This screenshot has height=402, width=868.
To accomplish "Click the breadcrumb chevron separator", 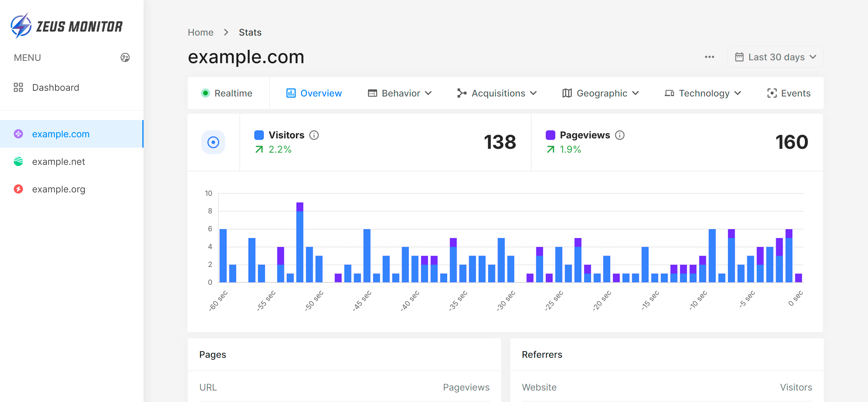I will (x=226, y=32).
